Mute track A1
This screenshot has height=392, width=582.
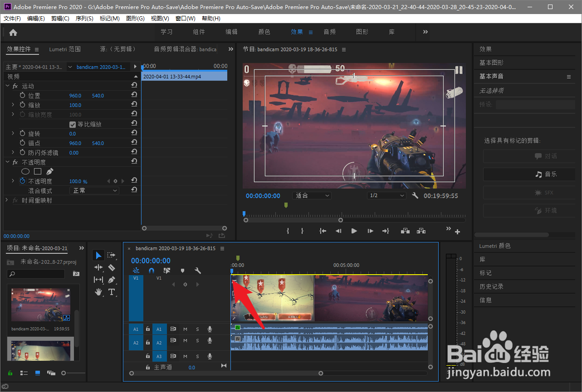[x=185, y=329]
